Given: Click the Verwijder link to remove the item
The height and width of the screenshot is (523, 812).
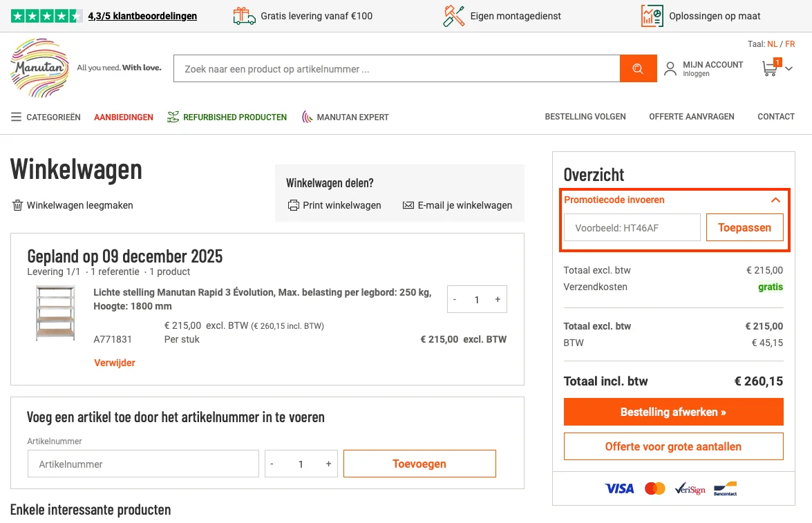Looking at the screenshot, I should coord(114,362).
